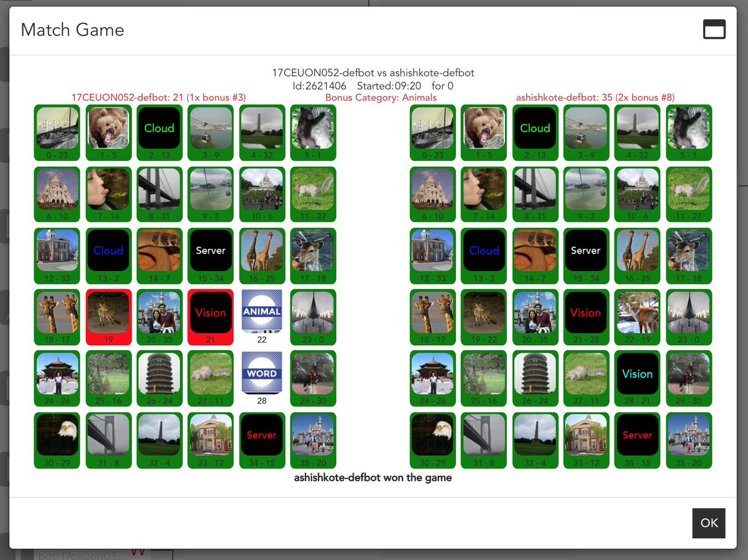Select temple card 24 - 26 on ashishkote board
The width and height of the screenshot is (748, 560).
(x=433, y=378)
